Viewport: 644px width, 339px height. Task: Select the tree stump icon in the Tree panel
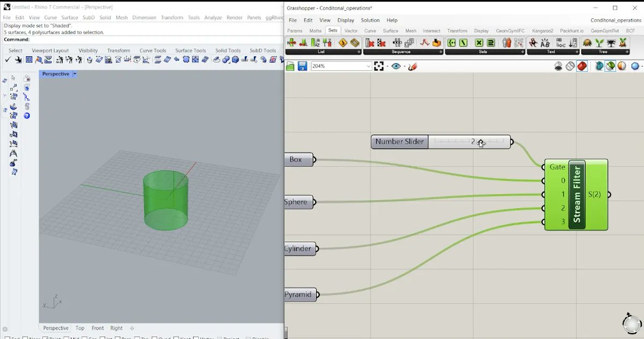click(587, 42)
